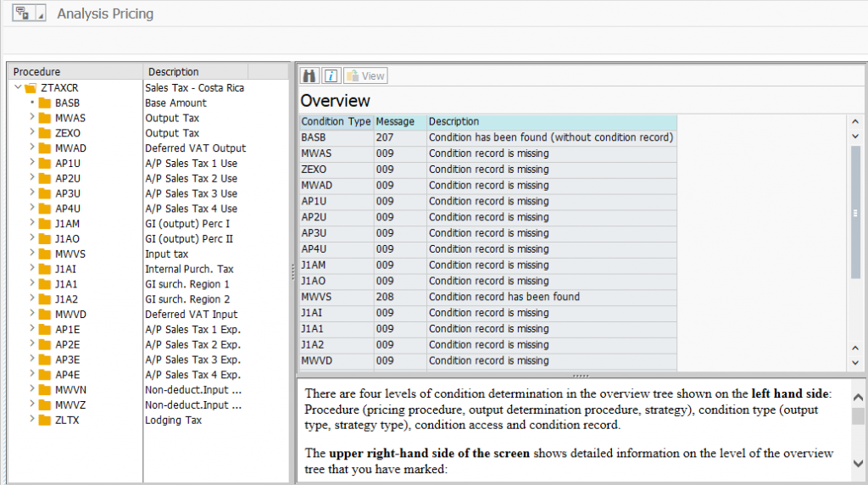The image size is (868, 485).
Task: Click 'Deferred VAT Input' description
Action: point(191,315)
